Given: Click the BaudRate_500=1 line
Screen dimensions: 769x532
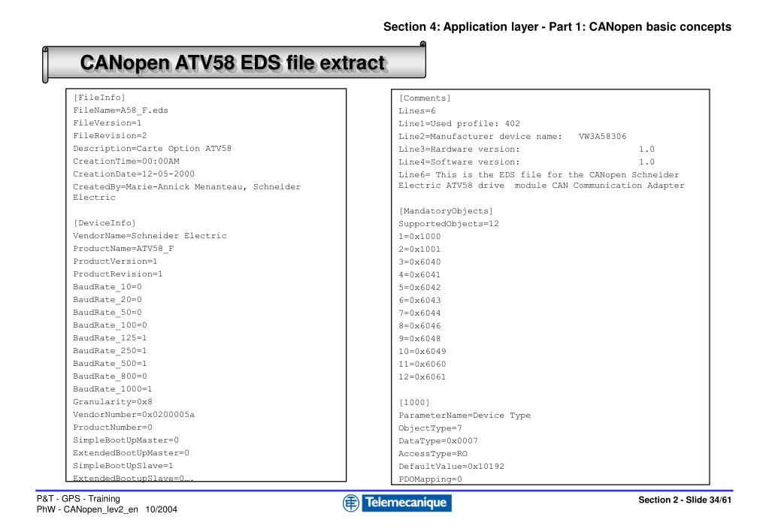Looking at the screenshot, I should 110,364.
